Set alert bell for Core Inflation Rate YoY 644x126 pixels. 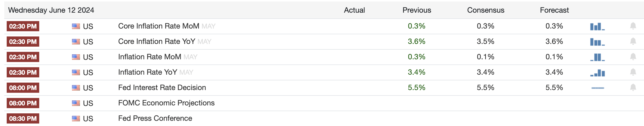coord(633,41)
